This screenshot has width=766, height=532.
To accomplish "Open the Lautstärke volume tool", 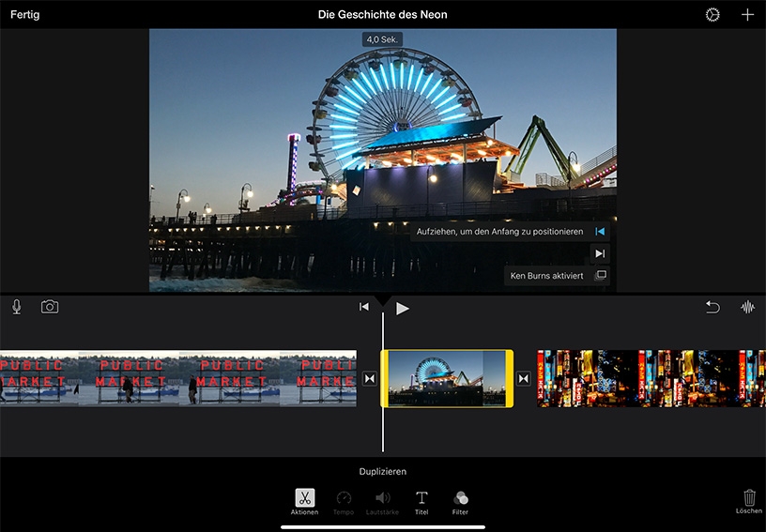I will (x=382, y=503).
